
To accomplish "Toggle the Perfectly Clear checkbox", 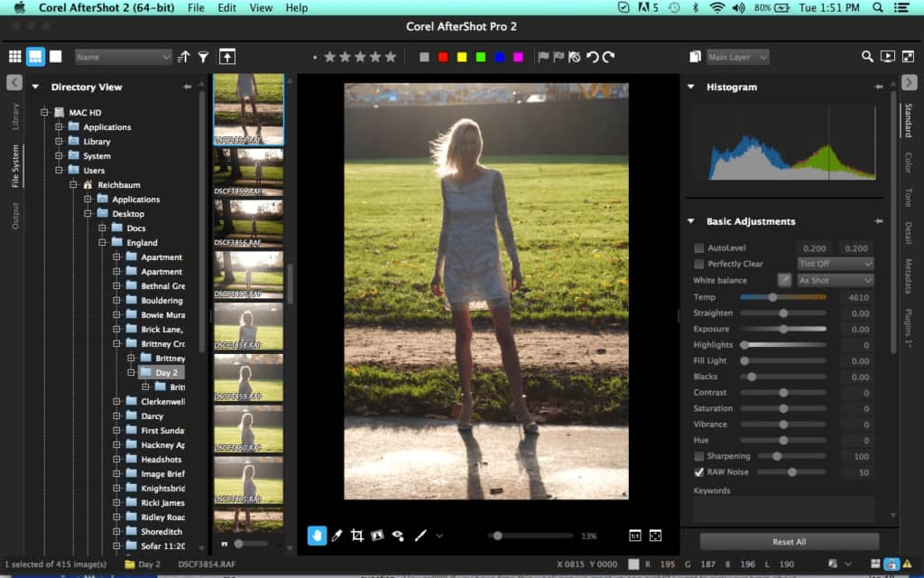I will pos(699,265).
